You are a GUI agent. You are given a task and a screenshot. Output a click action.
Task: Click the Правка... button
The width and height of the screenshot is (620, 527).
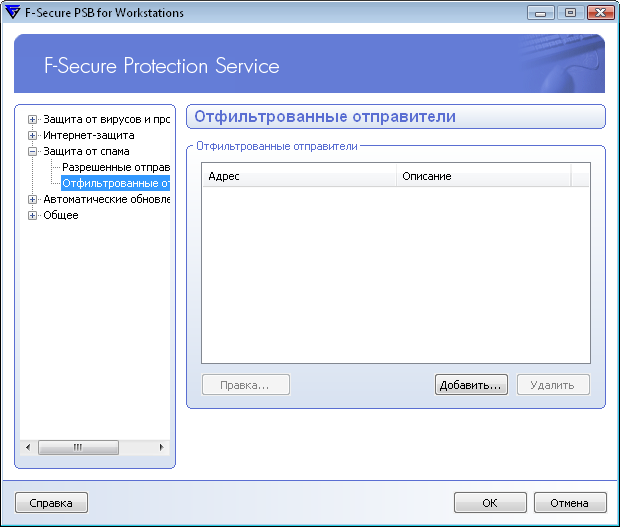tap(246, 385)
